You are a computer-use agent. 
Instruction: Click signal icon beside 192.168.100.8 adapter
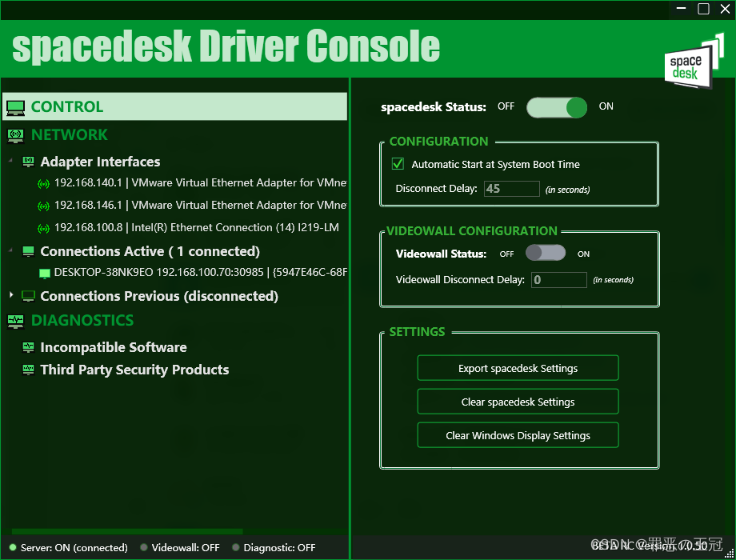[x=43, y=228]
